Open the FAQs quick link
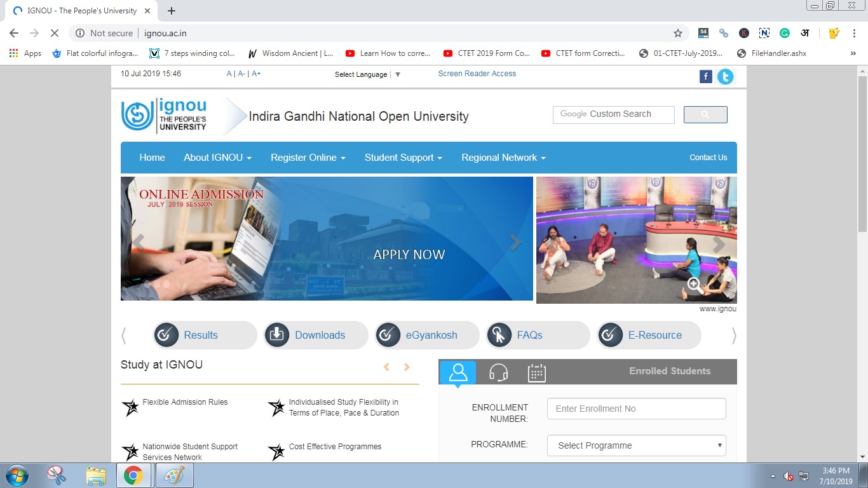Viewport: 868px width, 488px height. (x=538, y=335)
